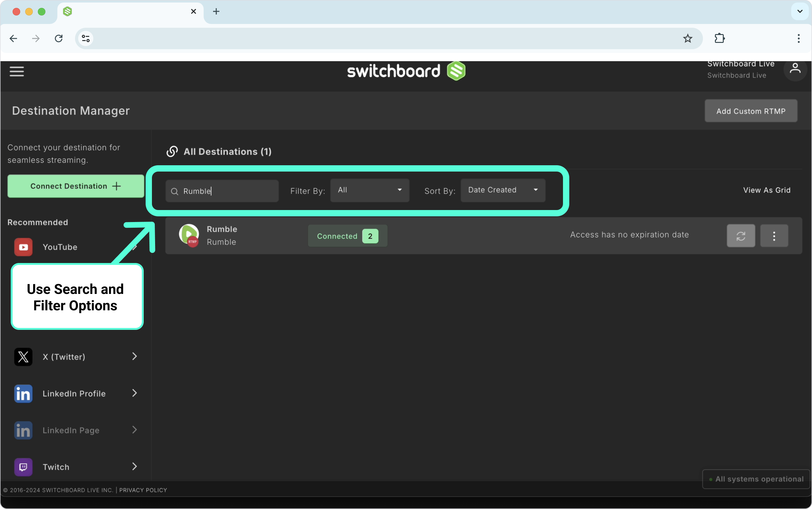Click the Switchboard Live account name
This screenshot has width=812, height=509.
[741, 64]
